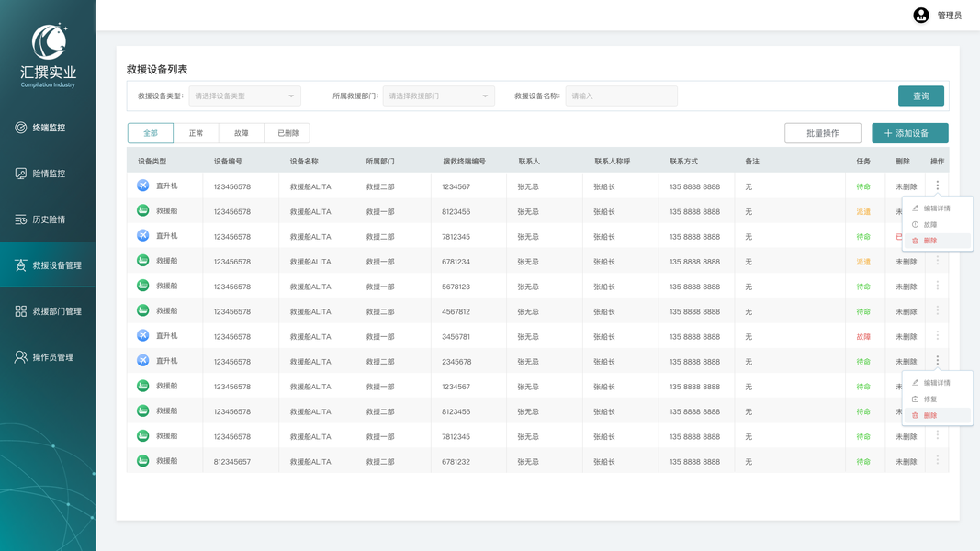The height and width of the screenshot is (551, 980).
Task: Open kebab menu for terminal 6781232 row
Action: [x=937, y=460]
